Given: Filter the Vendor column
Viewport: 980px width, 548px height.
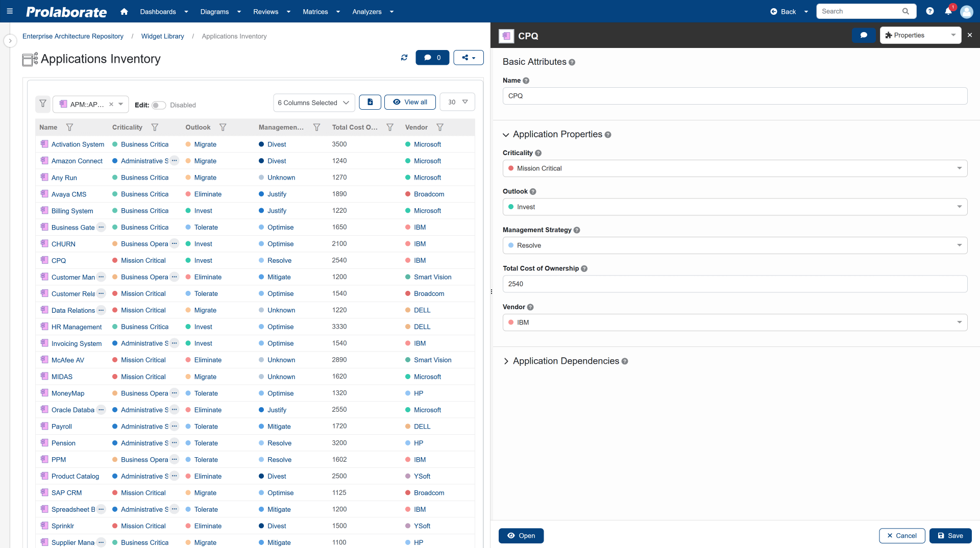Looking at the screenshot, I should pos(440,128).
